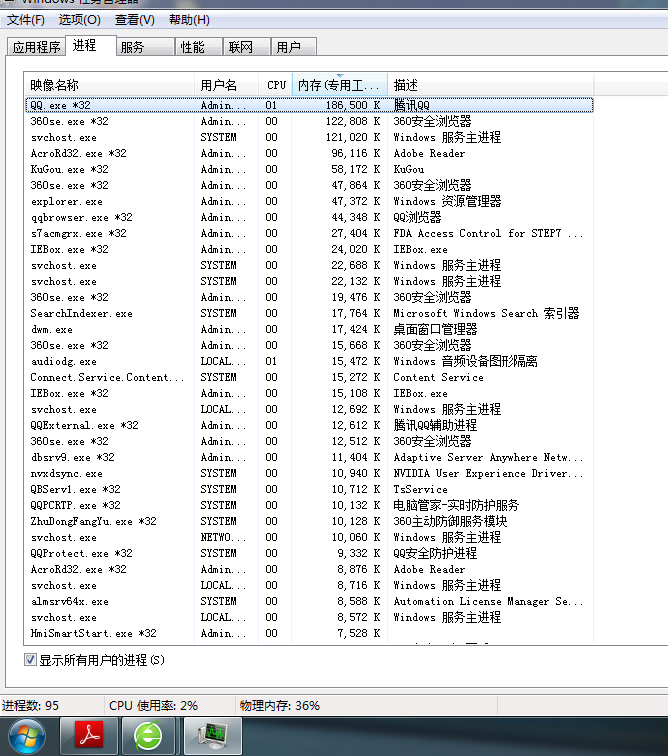Image resolution: width=668 pixels, height=756 pixels.
Task: Select AcroRd32.exe with 8,876 K memory
Action: [309, 569]
